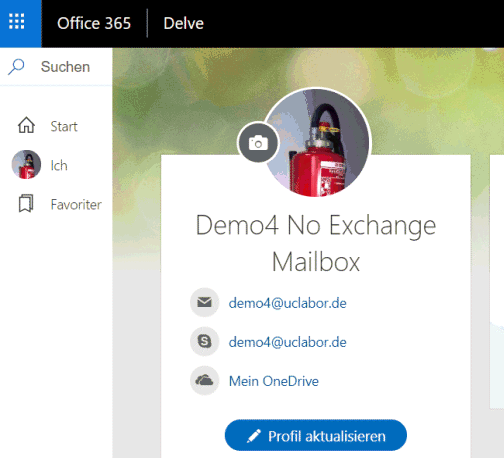Screen dimensions: 504x458
Task: Click the Demo4 No Exchange Mailbox name
Action: click(316, 243)
